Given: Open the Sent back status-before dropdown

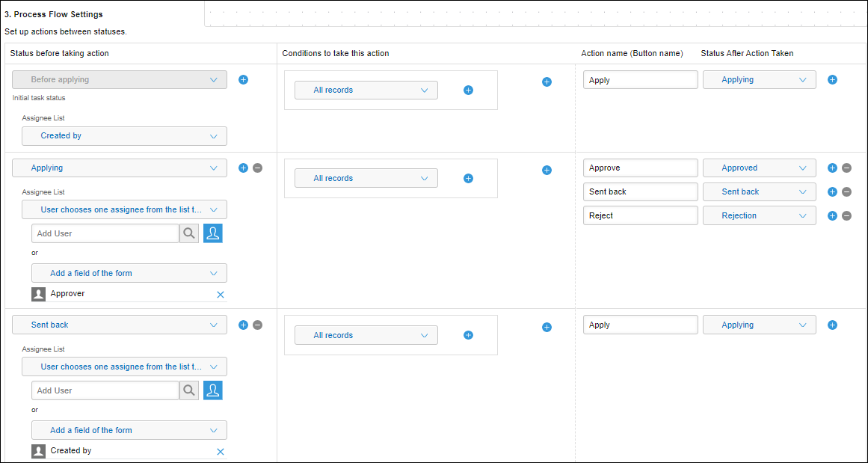Looking at the screenshot, I should click(x=120, y=325).
